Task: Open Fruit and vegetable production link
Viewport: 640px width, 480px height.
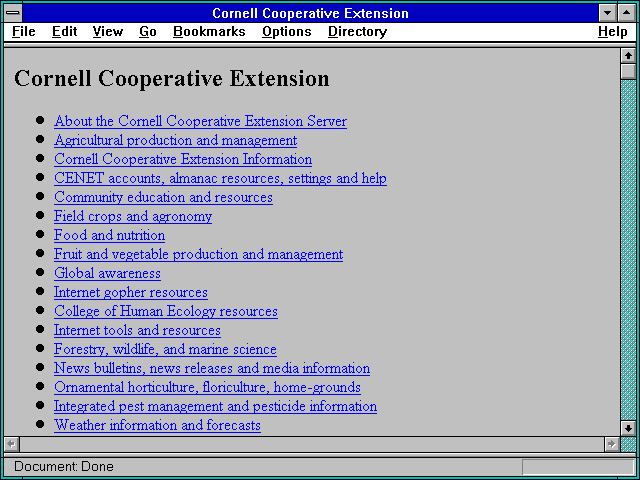Action: click(198, 254)
